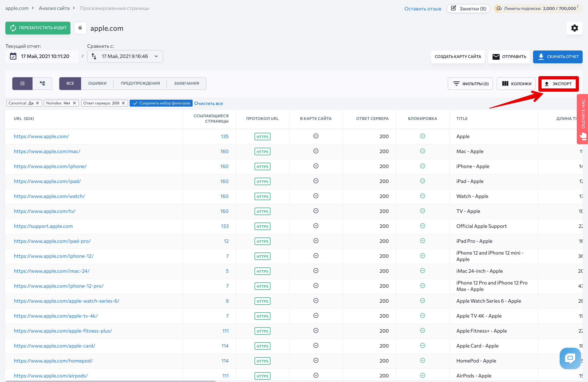Click the Apple site favicon icon

(80, 28)
